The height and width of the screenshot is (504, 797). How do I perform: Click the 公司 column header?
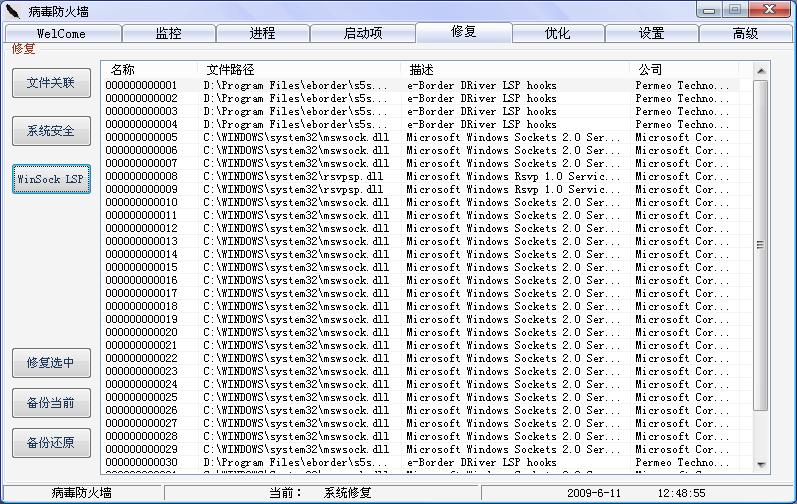[x=690, y=70]
